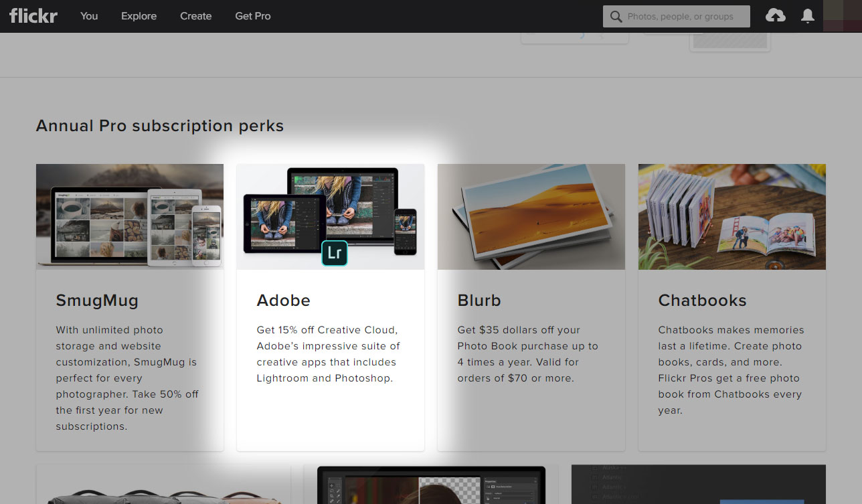Image resolution: width=862 pixels, height=504 pixels.
Task: Open the Chatbooks photo books image
Action: [x=731, y=216]
